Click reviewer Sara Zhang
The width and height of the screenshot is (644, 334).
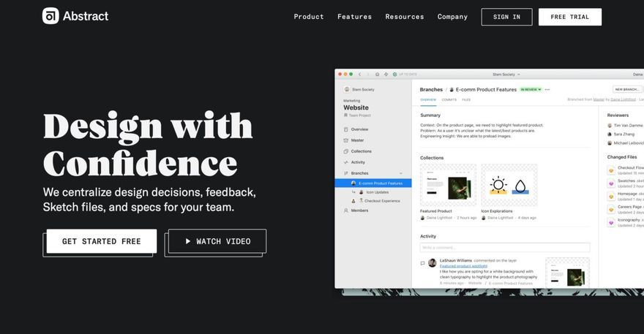point(621,134)
